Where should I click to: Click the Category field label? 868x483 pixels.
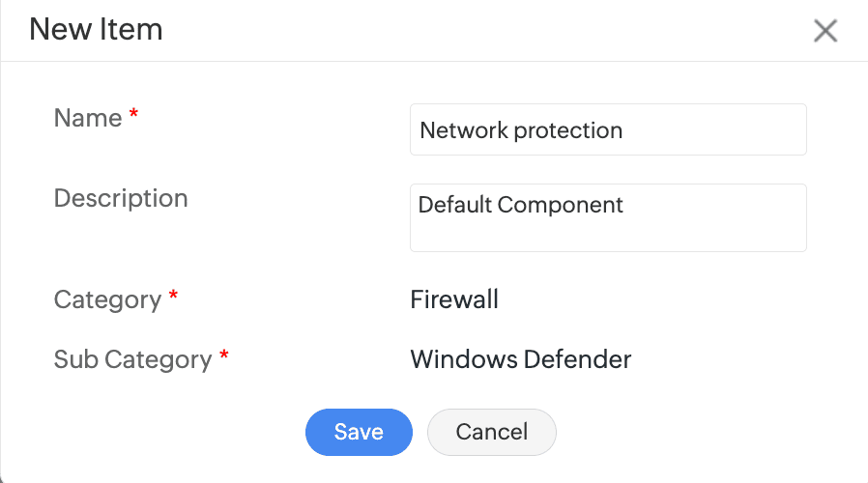click(107, 299)
